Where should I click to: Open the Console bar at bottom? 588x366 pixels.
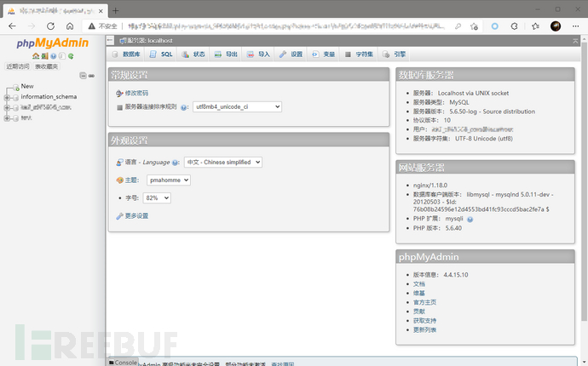point(123,363)
